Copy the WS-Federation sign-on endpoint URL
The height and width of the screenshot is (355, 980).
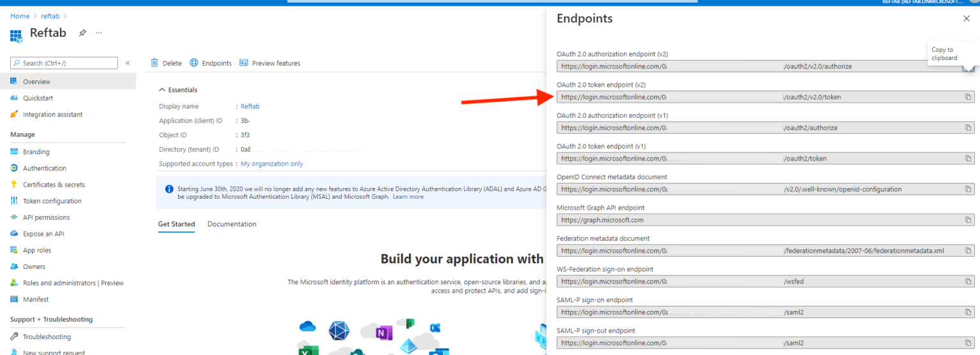point(968,281)
